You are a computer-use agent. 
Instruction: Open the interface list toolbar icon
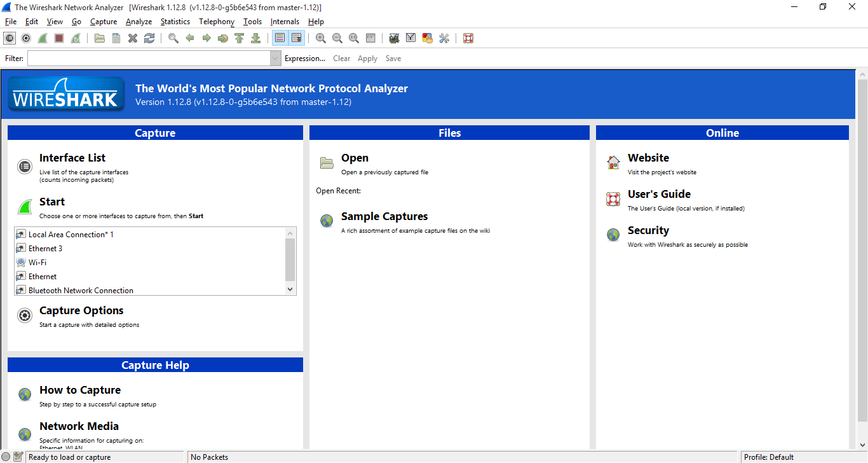click(x=10, y=38)
